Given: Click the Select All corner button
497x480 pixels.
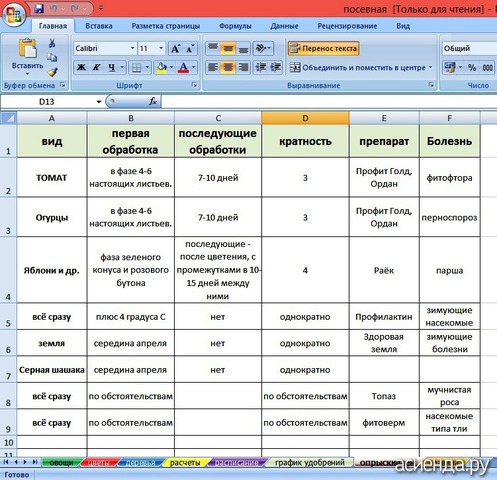Looking at the screenshot, I should (8, 118).
